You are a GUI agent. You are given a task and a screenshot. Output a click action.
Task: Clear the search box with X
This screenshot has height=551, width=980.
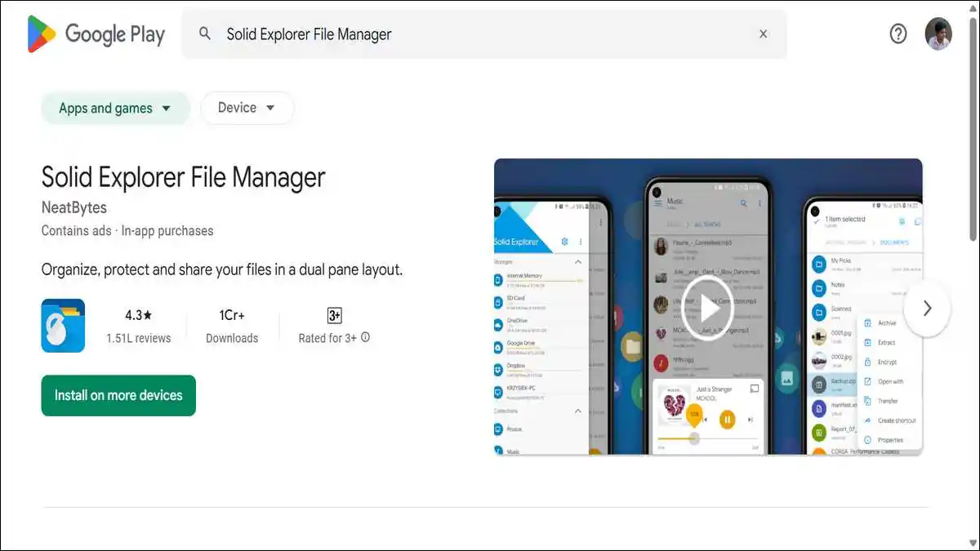click(x=763, y=33)
